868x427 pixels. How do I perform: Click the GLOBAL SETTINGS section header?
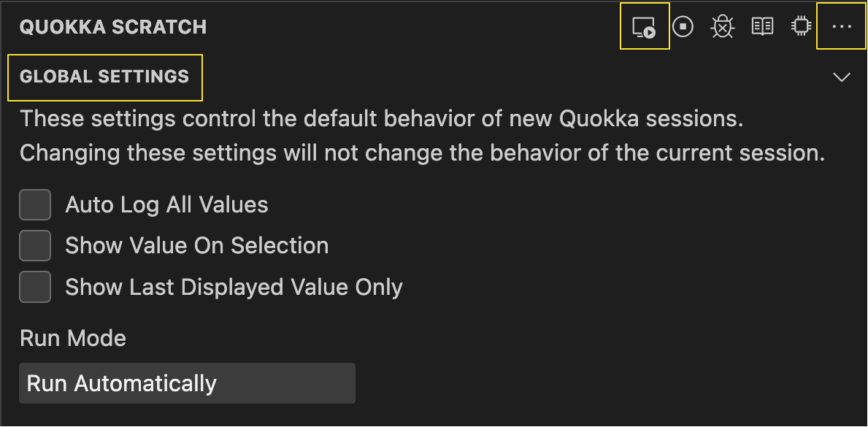click(104, 77)
